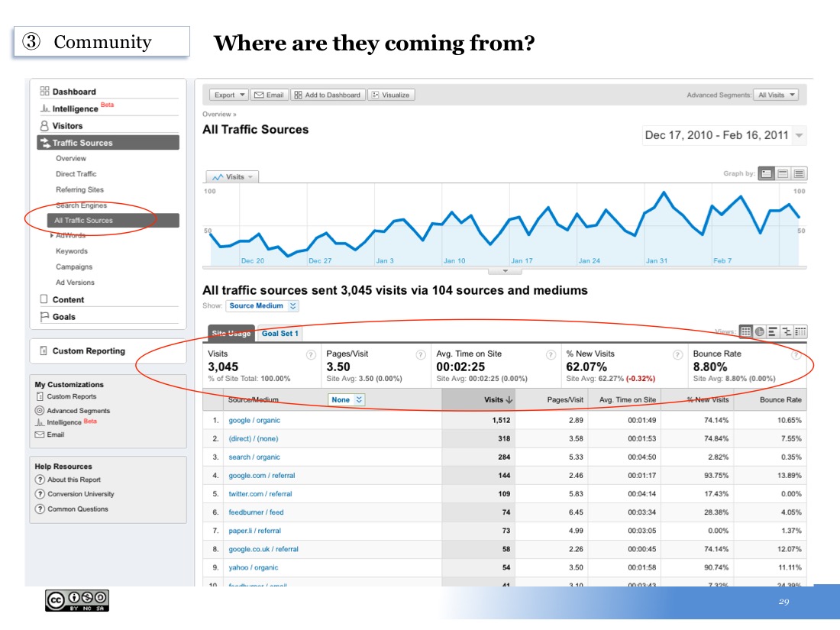Viewport: 840px width, 630px height.
Task: Open the Goals section
Action: tap(58, 317)
